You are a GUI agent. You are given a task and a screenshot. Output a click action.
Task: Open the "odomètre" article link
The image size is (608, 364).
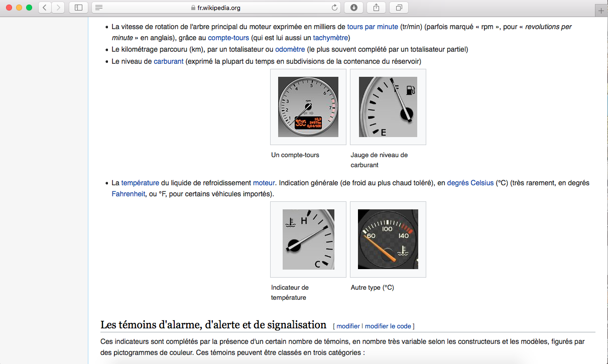pyautogui.click(x=290, y=49)
